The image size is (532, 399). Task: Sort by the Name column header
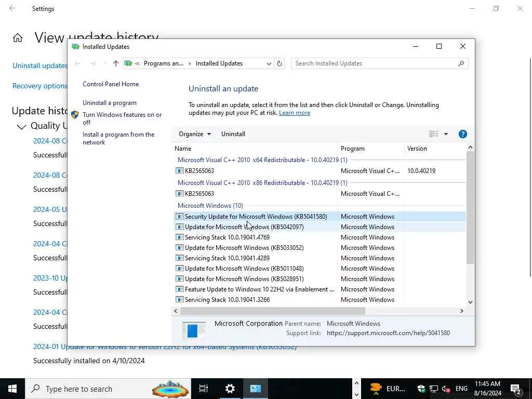click(x=255, y=149)
